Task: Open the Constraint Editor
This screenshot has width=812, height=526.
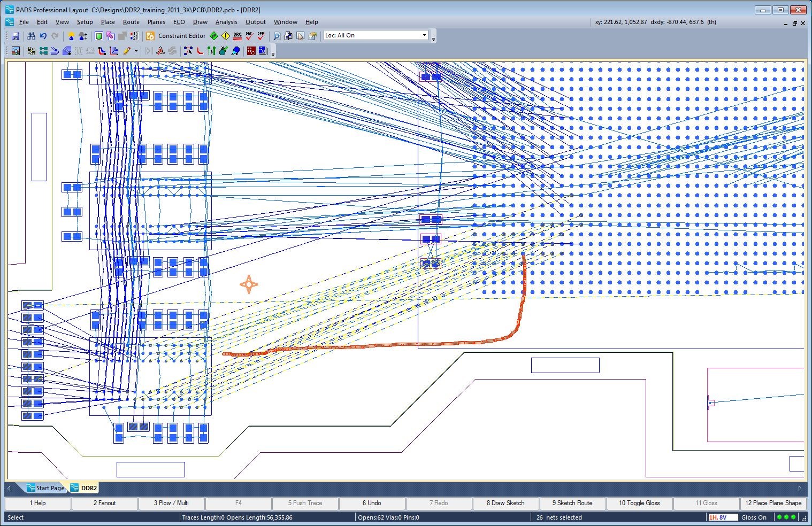Action: (176, 36)
